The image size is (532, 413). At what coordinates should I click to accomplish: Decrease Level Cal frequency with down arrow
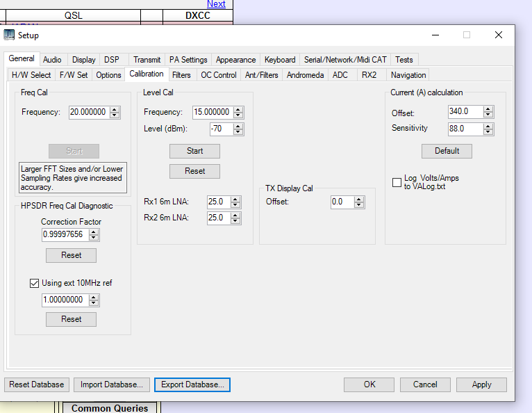point(238,115)
